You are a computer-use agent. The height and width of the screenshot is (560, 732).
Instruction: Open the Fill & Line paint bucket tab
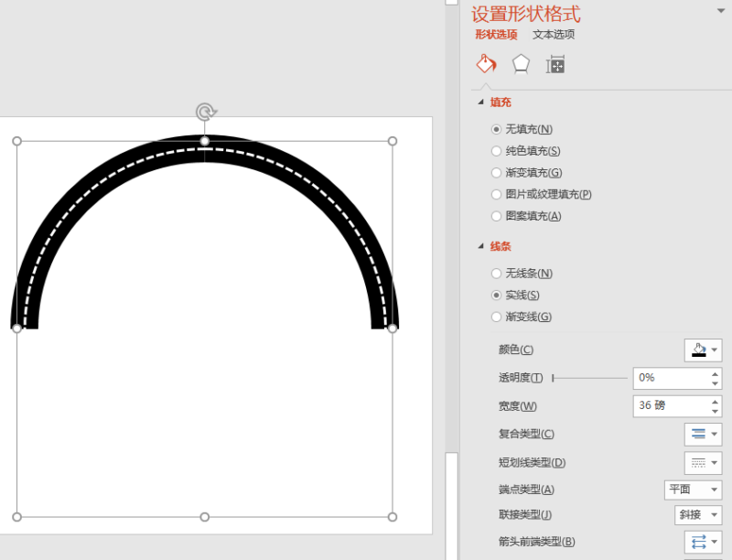[486, 64]
